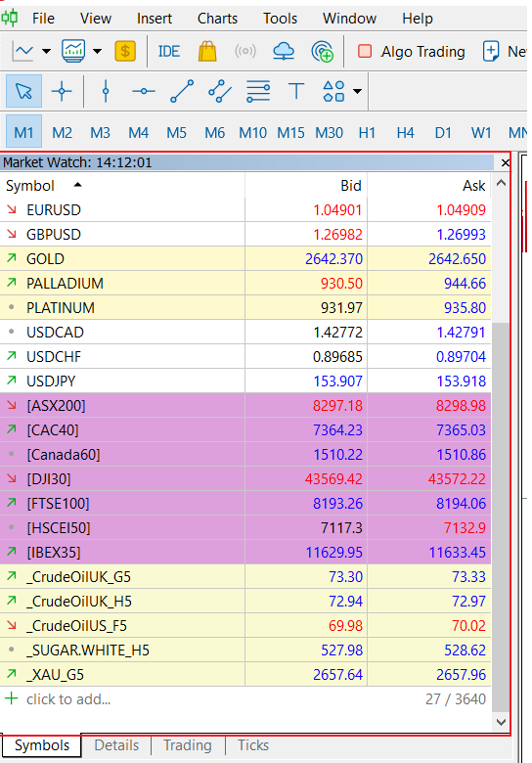Sort by Symbol column header

click(x=122, y=186)
